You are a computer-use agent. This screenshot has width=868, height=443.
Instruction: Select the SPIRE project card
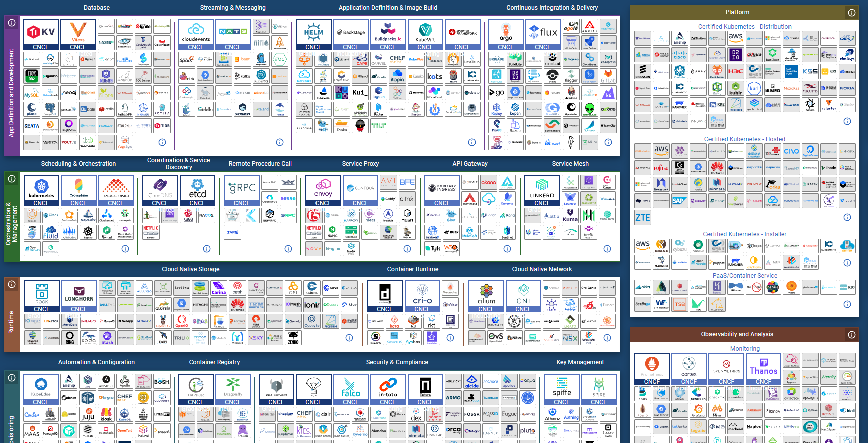tap(599, 390)
